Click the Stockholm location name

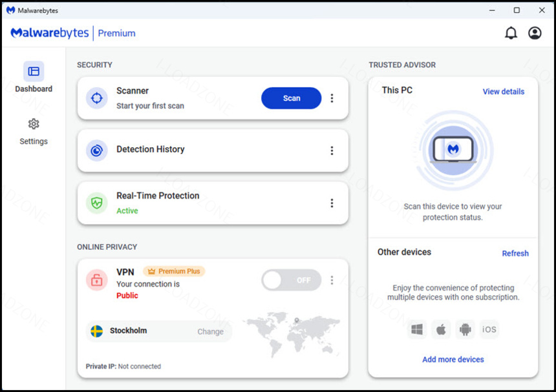pos(129,331)
